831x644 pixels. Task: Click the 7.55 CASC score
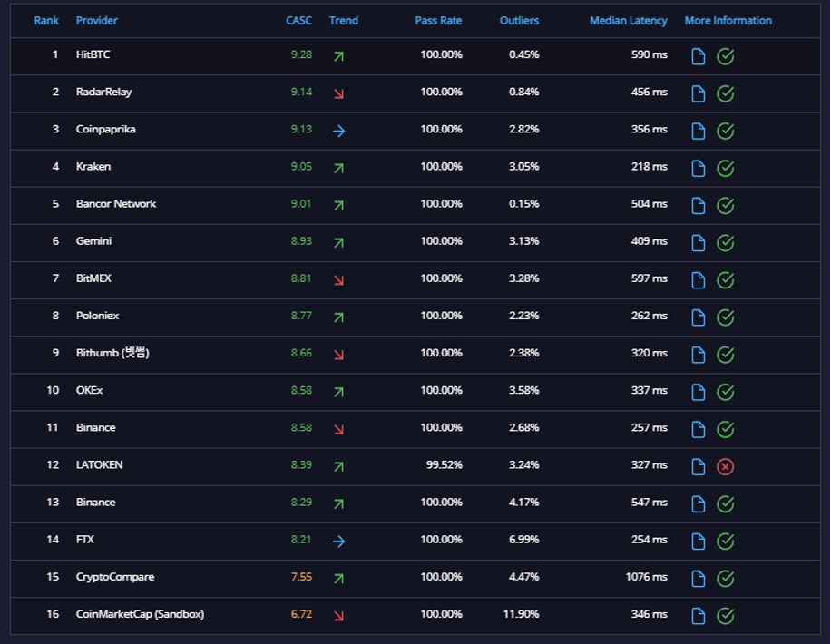click(301, 577)
